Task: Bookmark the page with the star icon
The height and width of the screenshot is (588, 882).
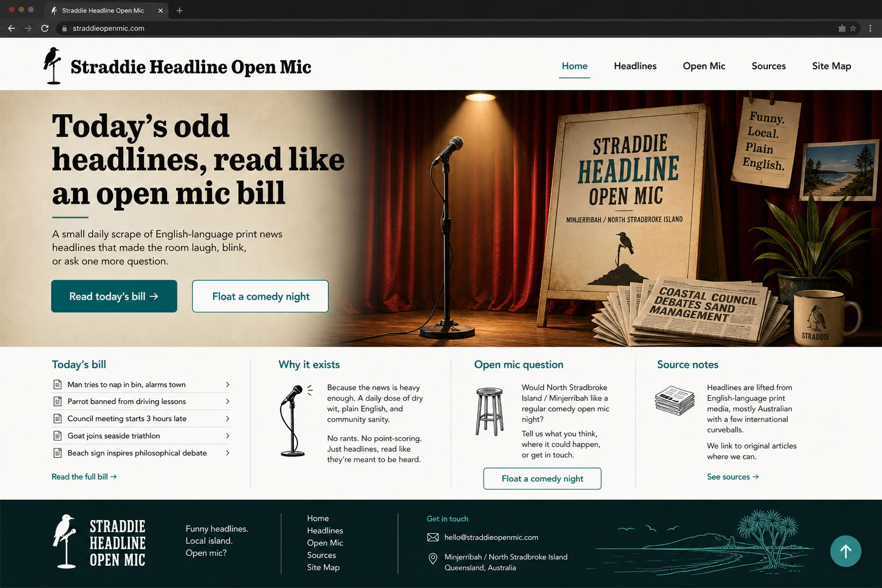Action: tap(853, 28)
